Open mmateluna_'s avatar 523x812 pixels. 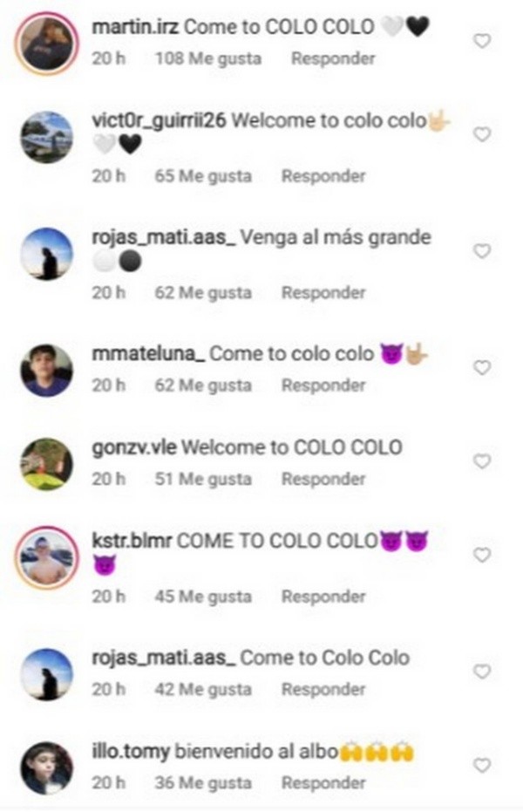46,371
